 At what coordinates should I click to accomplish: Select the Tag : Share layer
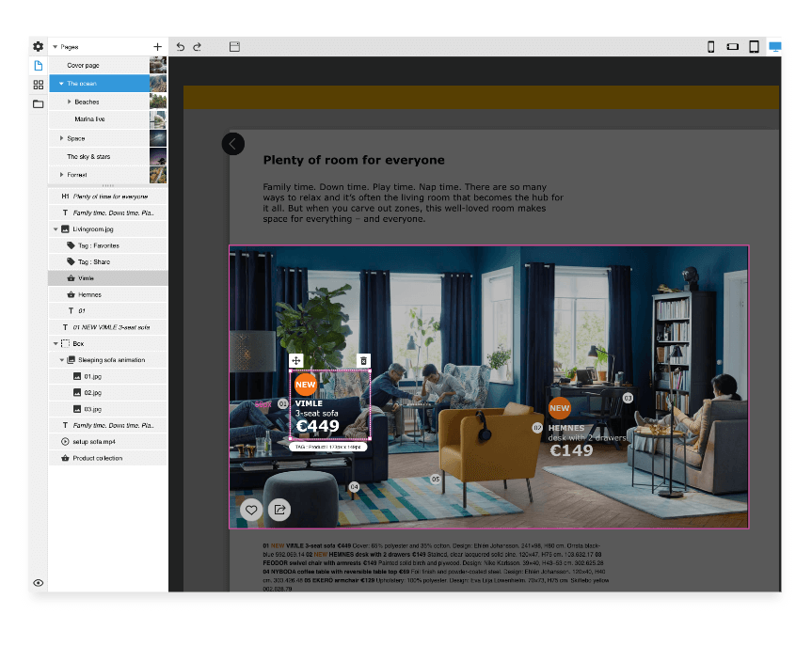tap(108, 262)
